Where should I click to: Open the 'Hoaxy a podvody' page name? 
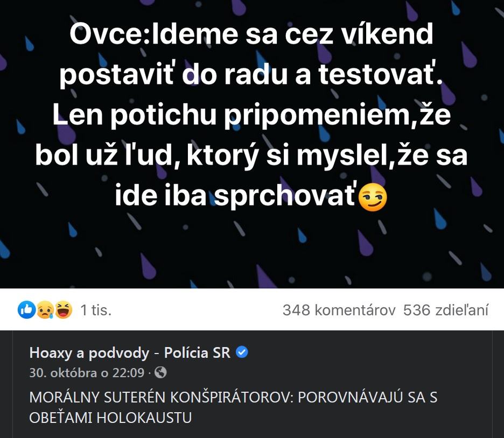[89, 353]
